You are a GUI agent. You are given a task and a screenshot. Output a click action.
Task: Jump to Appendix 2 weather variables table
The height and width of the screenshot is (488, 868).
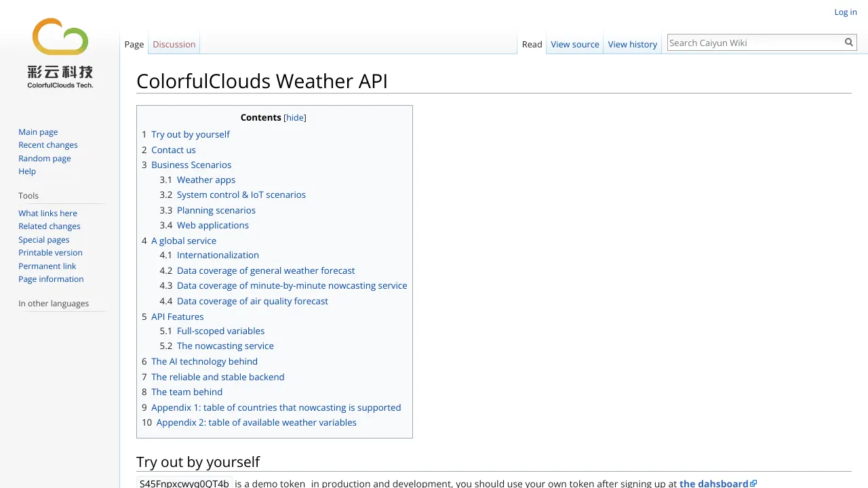[x=249, y=422]
